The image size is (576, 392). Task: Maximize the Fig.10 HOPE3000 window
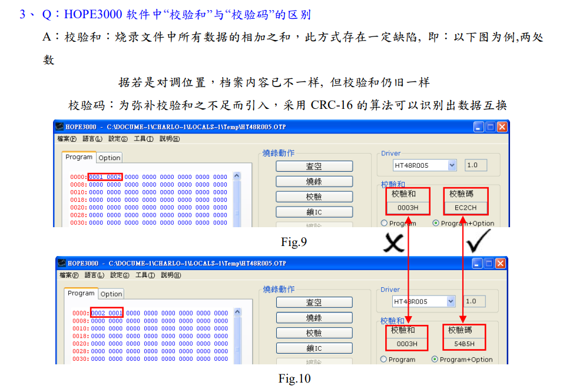click(489, 263)
